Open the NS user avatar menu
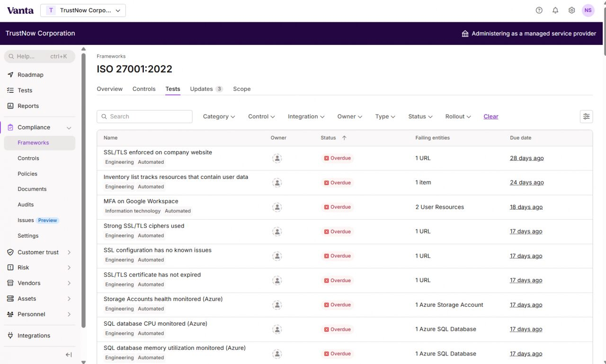606x364 pixels. point(588,10)
